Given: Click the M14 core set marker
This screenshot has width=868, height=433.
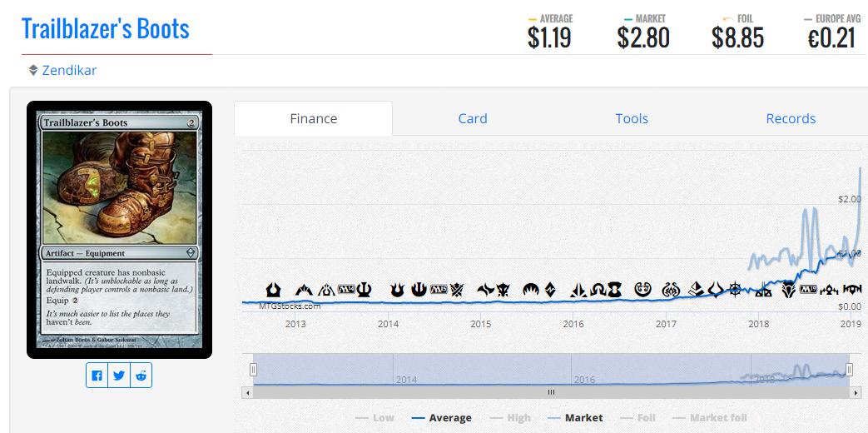Looking at the screenshot, I should click(x=346, y=289).
